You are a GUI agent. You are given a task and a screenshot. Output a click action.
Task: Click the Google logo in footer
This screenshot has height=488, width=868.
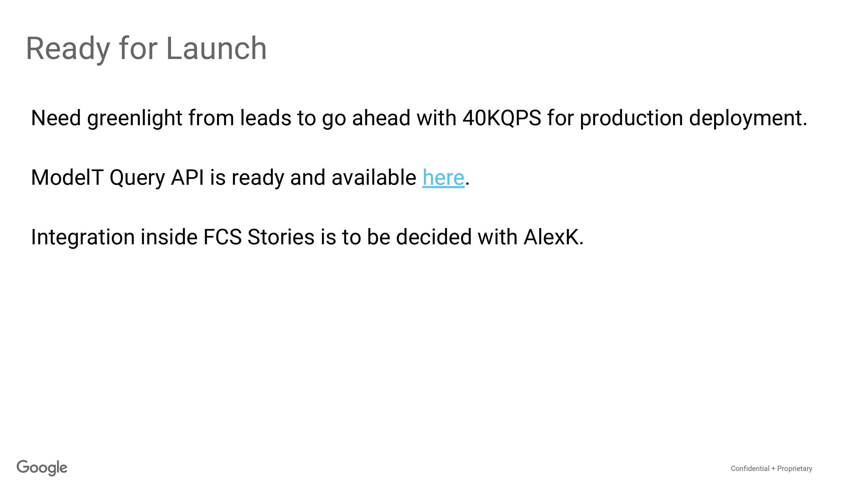pos(42,468)
